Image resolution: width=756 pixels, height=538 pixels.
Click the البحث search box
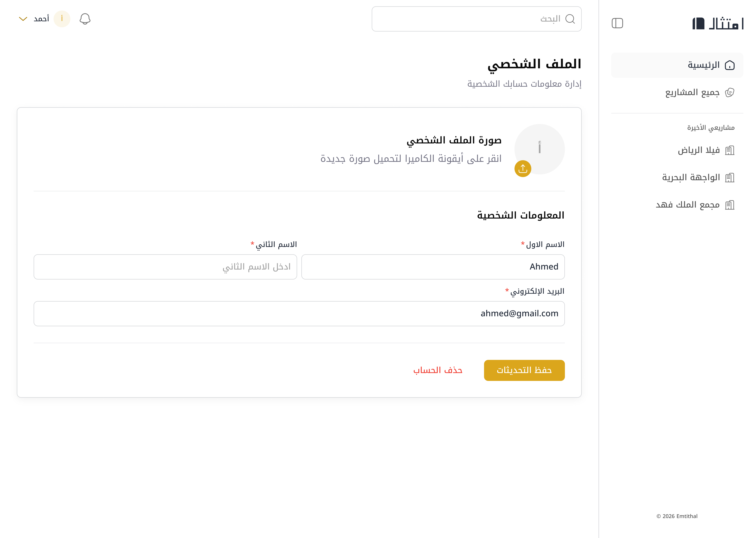coord(477,19)
